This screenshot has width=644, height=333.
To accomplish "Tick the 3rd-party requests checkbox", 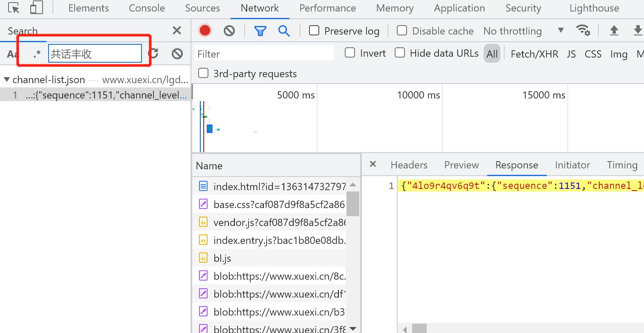I will click(x=204, y=73).
